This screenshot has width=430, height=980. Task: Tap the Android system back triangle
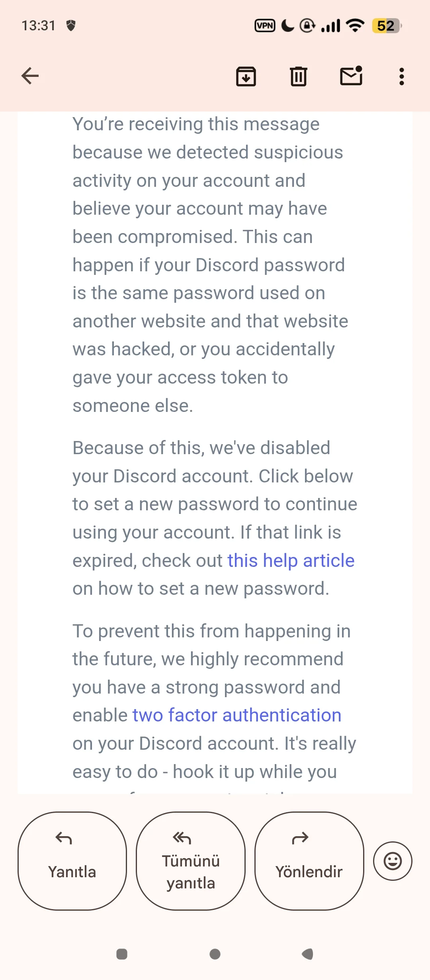[x=308, y=954]
